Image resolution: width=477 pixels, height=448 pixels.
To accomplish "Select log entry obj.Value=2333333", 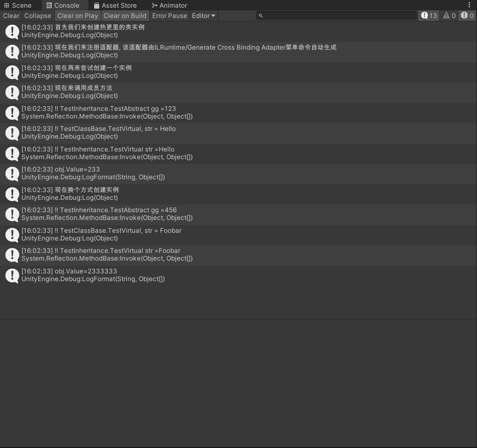I will click(x=239, y=276).
